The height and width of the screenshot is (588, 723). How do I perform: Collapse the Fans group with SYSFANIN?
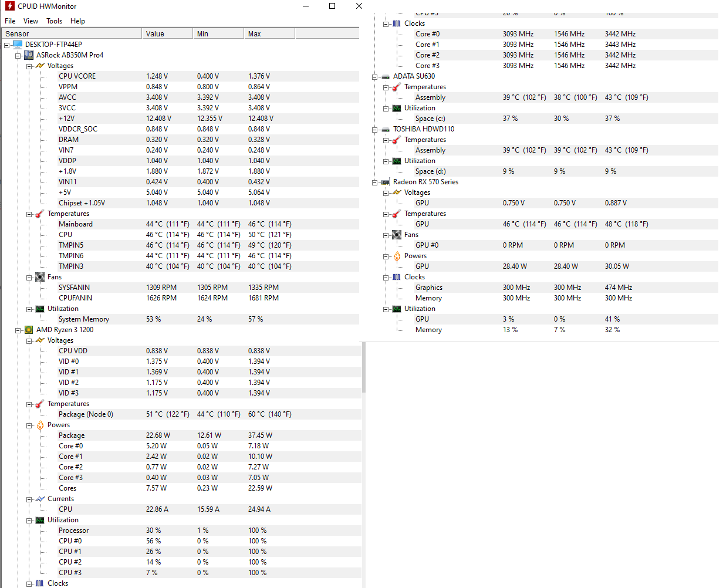pos(29,278)
